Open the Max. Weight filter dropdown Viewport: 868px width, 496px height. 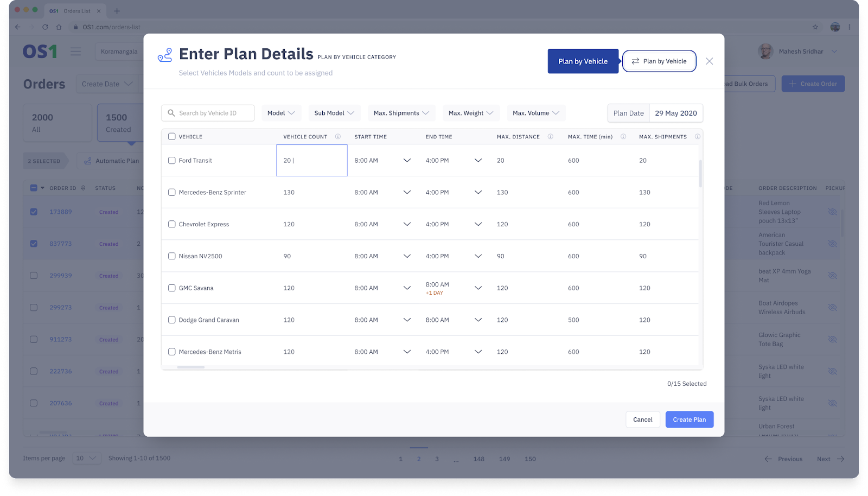470,113
